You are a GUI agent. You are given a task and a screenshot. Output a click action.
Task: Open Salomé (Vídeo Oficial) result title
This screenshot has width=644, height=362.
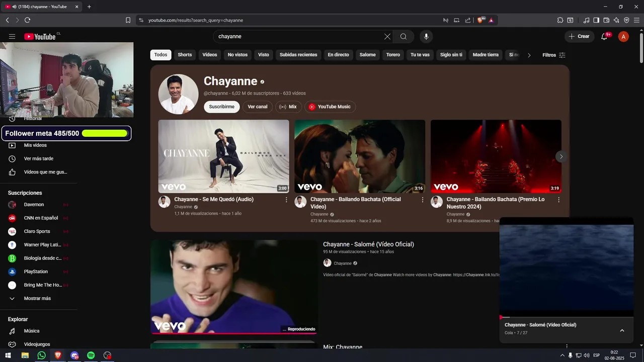pyautogui.click(x=368, y=244)
